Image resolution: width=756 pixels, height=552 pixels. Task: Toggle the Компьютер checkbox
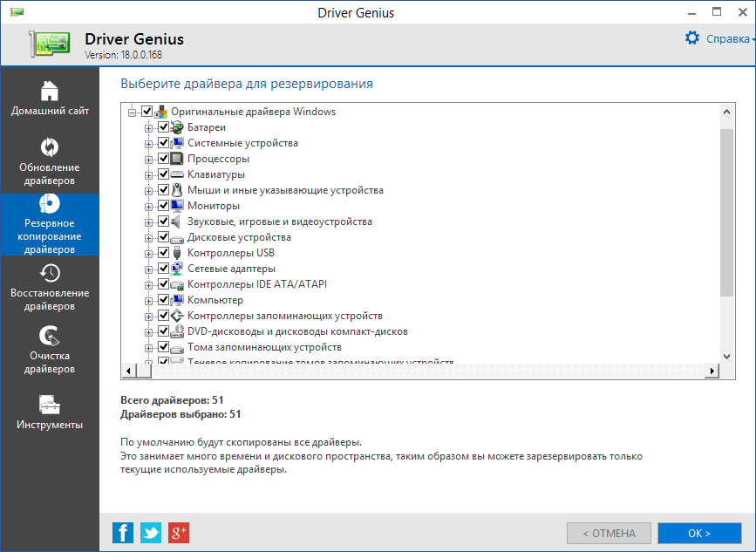pyautogui.click(x=163, y=299)
